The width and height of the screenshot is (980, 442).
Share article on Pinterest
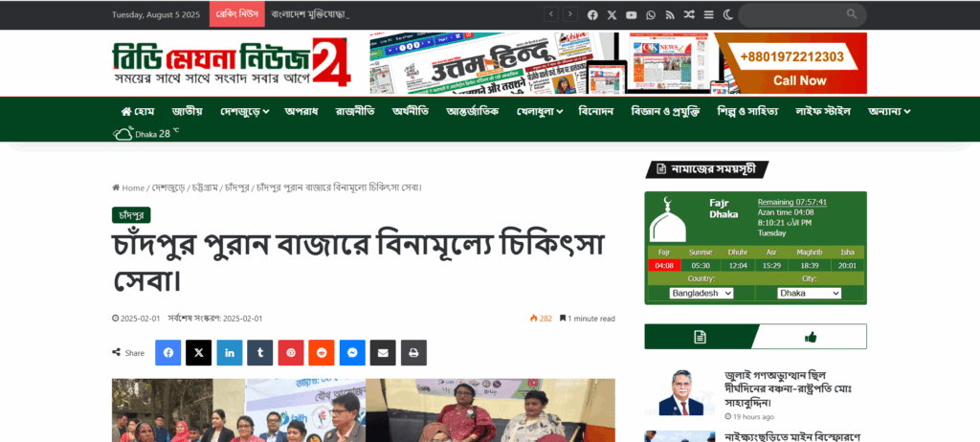click(x=291, y=353)
